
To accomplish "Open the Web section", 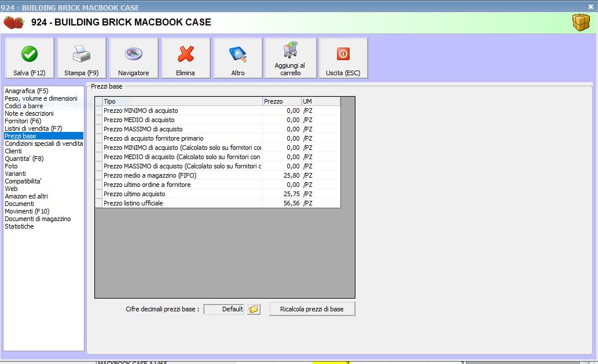I will pyautogui.click(x=11, y=189).
